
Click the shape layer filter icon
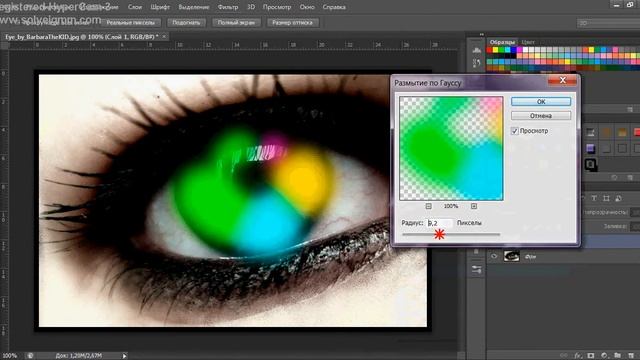[x=606, y=198]
